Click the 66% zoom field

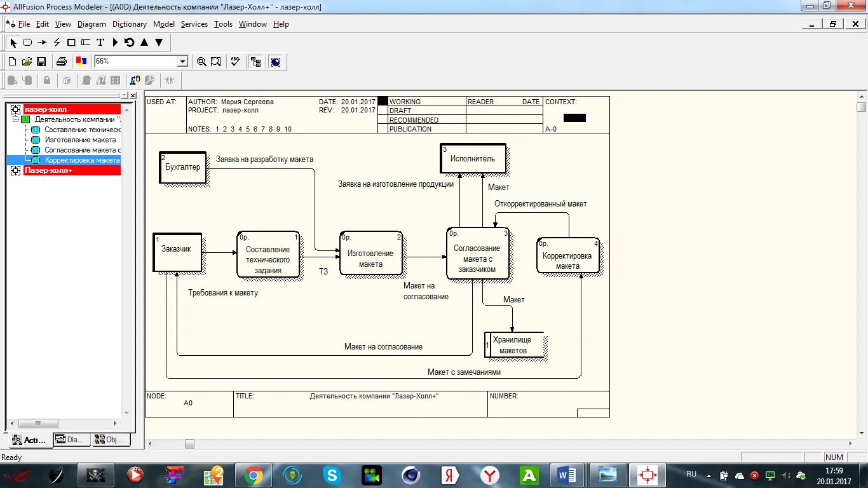pyautogui.click(x=136, y=62)
